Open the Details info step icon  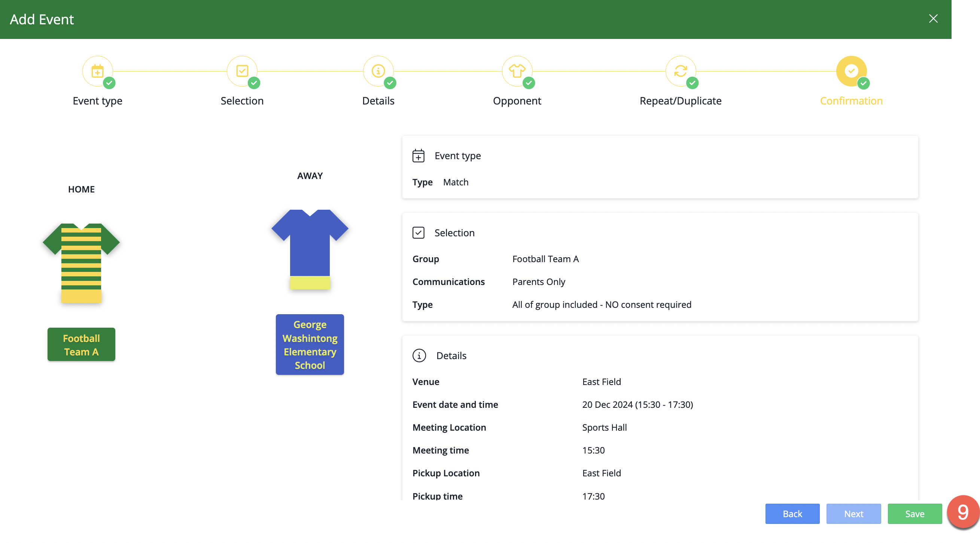(x=378, y=71)
